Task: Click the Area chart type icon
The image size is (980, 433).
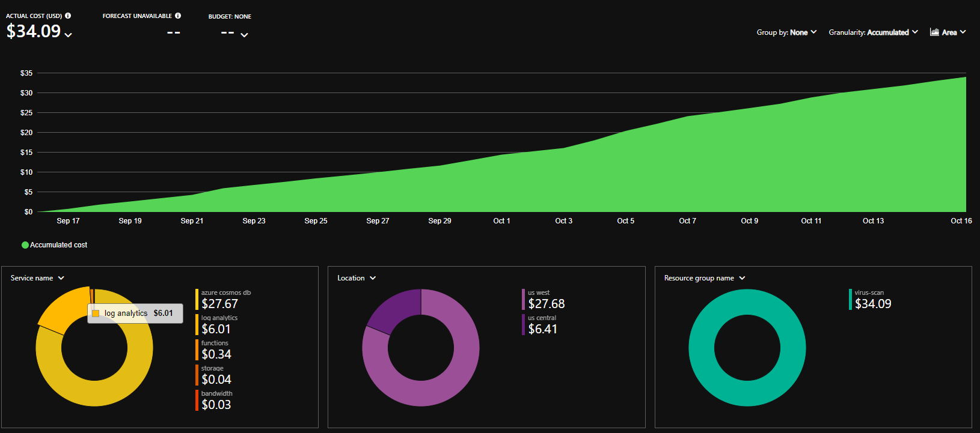Action: pos(934,32)
